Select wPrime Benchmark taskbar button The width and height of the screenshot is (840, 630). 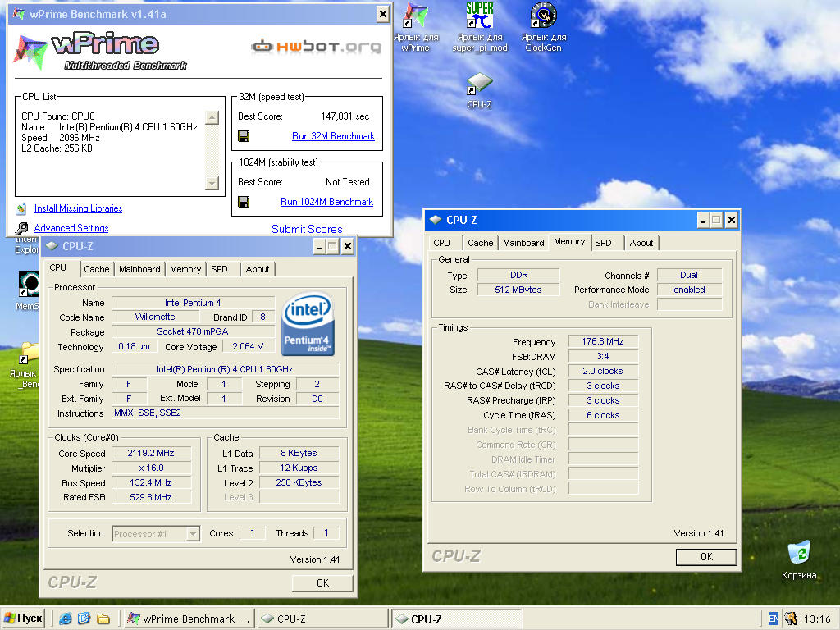[189, 619]
